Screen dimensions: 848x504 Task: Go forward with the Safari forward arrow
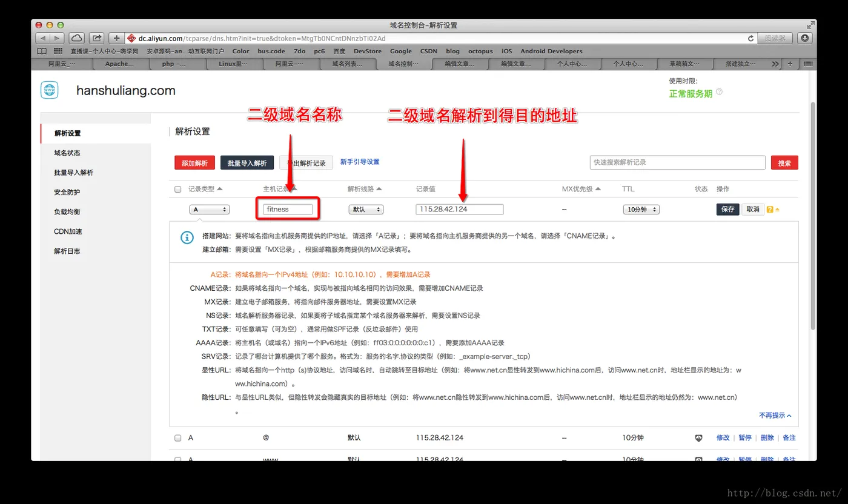(58, 38)
